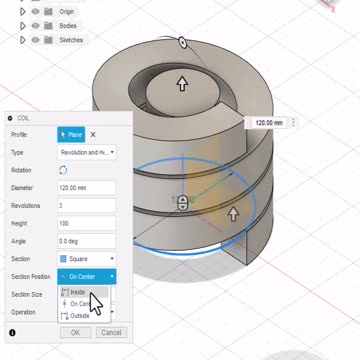Edit the Height field
Viewport: 360px width, 360px height.
point(87,223)
